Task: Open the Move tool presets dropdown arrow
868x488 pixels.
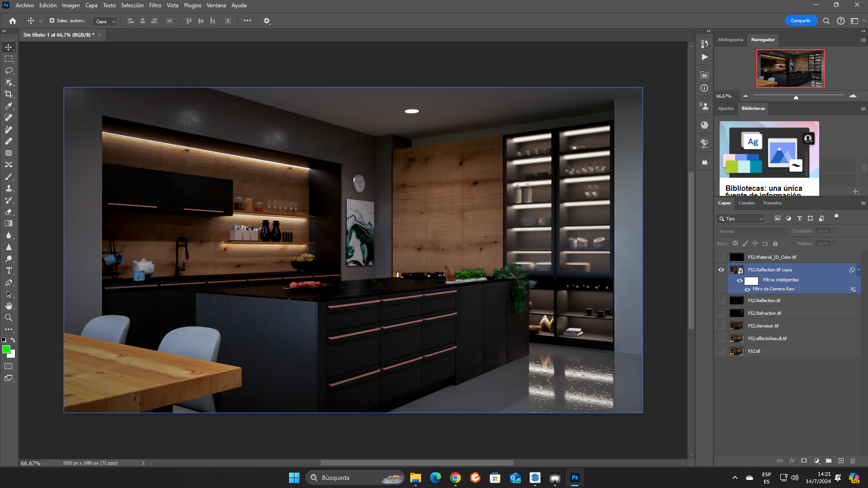Action: click(41, 21)
